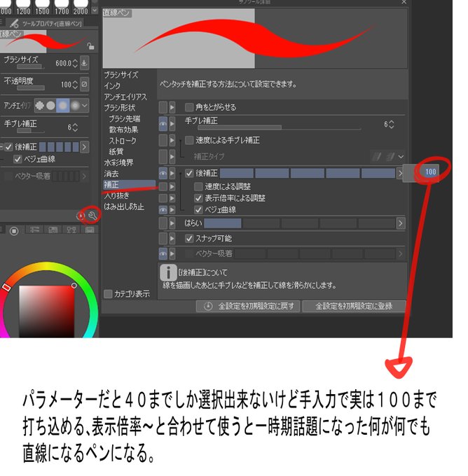468x476 pixels.
Task: Toggle the eye icon for 手ブレ補正 row
Action: (x=163, y=124)
